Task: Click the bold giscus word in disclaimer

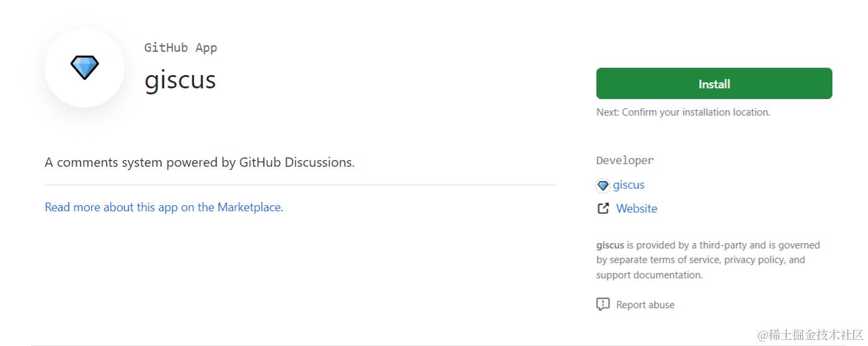Action: (x=609, y=245)
